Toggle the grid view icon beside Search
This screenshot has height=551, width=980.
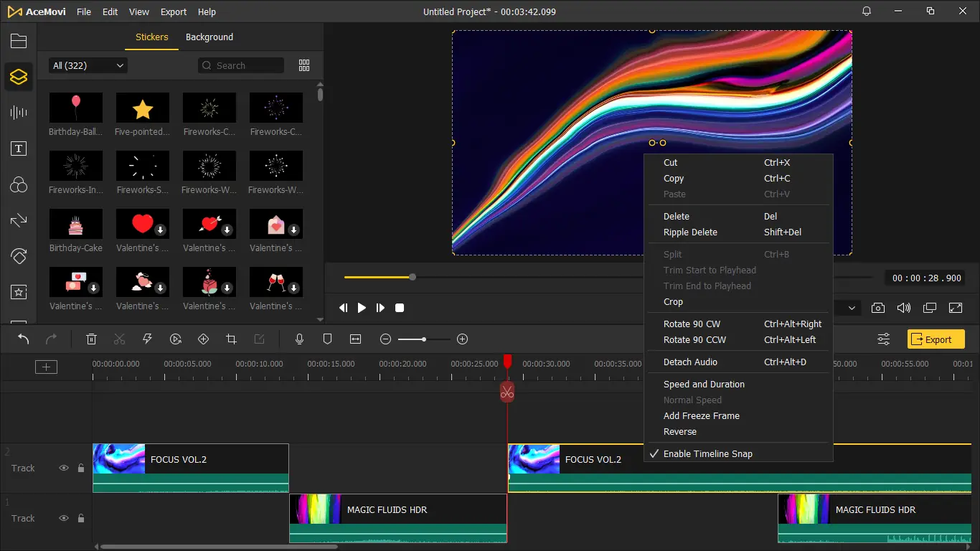click(x=304, y=65)
